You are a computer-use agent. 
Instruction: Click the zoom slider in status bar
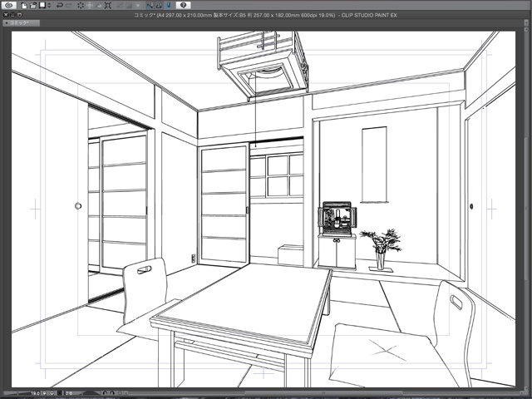click(17, 393)
